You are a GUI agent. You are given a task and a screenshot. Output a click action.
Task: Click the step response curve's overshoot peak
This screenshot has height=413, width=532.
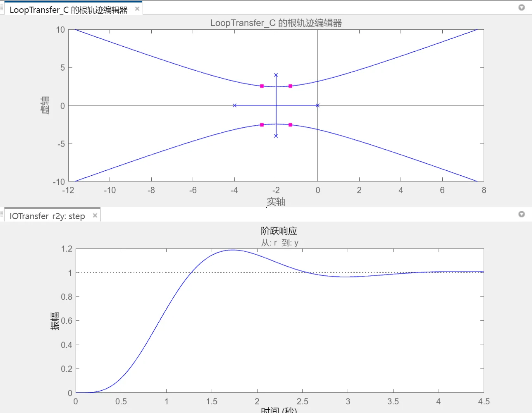tap(233, 250)
